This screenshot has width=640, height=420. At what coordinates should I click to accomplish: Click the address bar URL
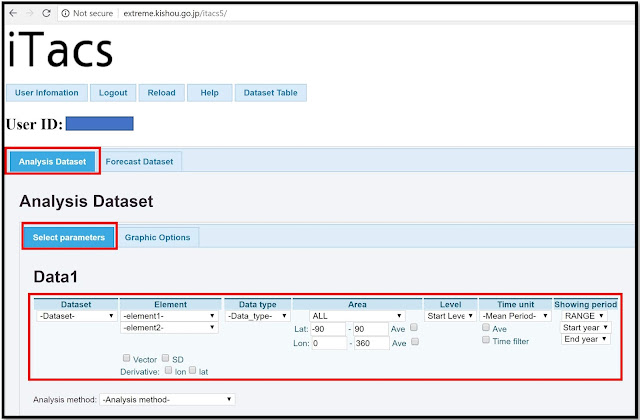coord(175,13)
